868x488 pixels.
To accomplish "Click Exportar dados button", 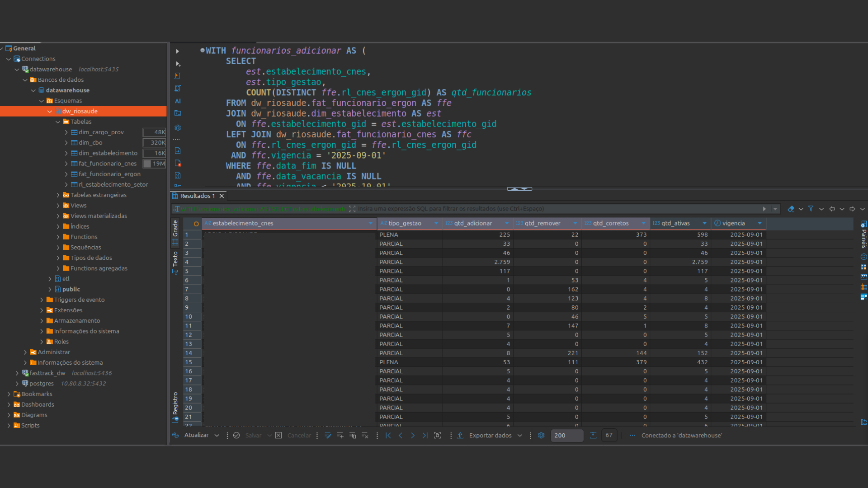I will tap(490, 436).
